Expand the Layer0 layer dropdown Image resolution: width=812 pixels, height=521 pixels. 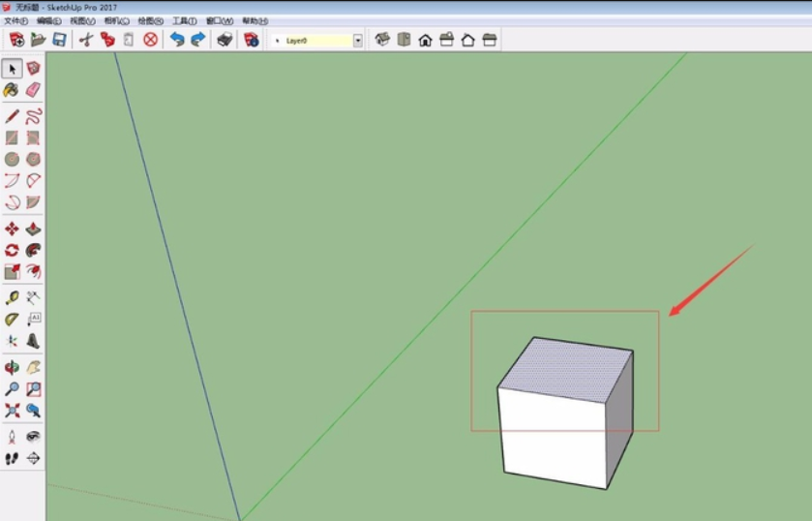tap(358, 41)
